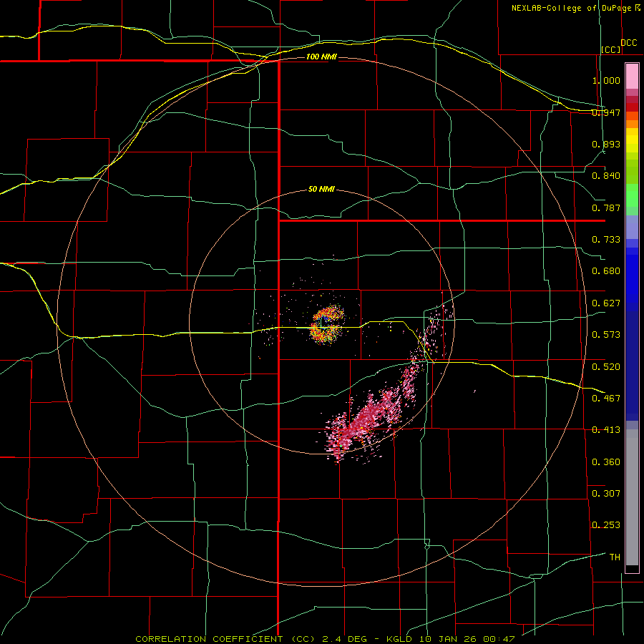Click the gray lower segment of the color bar
Viewport: 644px width, 644px height.
[x=632, y=497]
